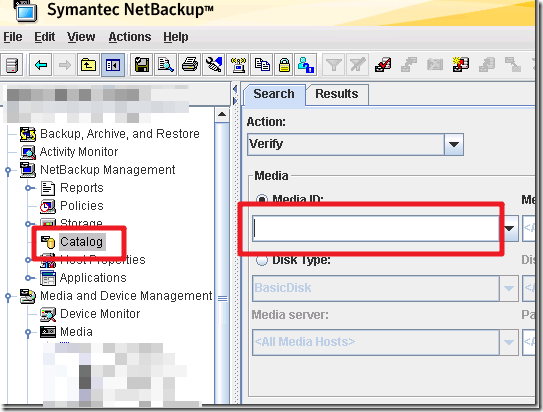Switch to the Search tab
Viewport: 543px width, 412px height.
[274, 94]
